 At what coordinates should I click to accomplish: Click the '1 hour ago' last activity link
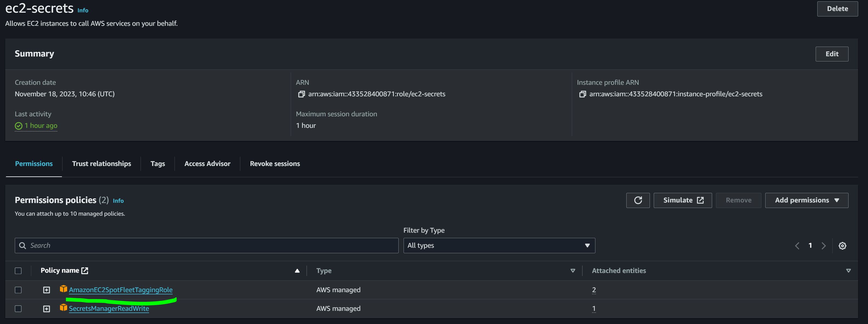click(41, 126)
